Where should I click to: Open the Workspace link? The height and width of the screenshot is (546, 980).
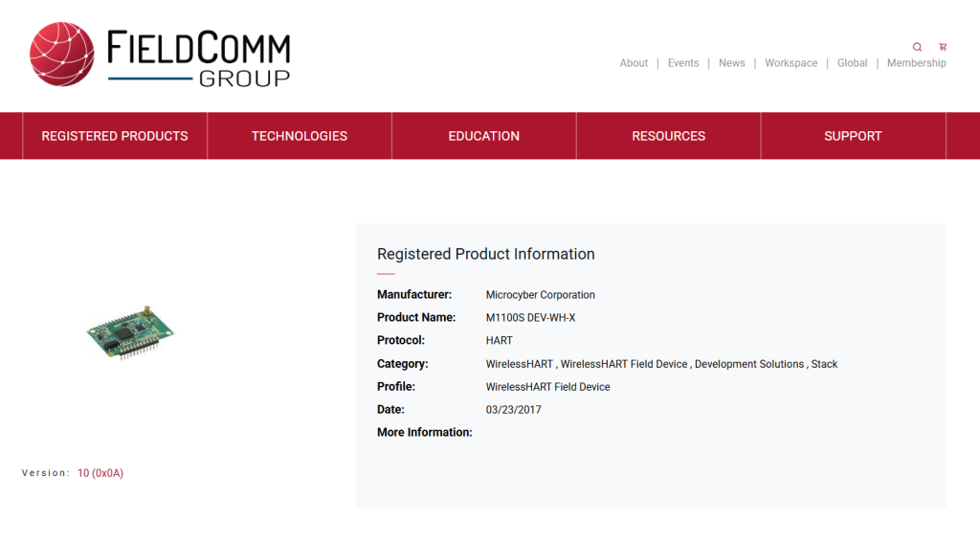tap(791, 63)
